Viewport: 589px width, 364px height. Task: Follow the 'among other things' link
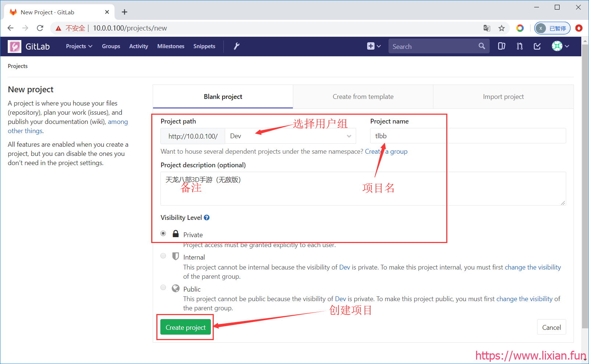(118, 122)
